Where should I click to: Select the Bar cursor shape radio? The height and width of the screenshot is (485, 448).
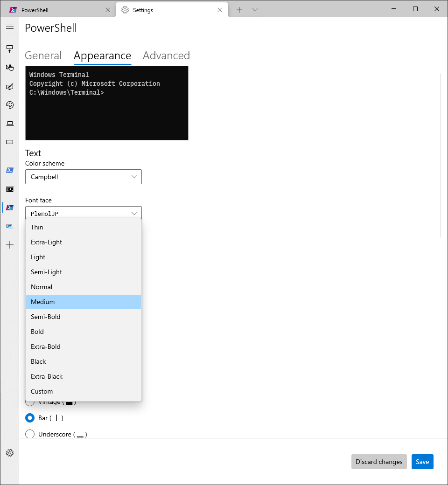[x=30, y=418]
